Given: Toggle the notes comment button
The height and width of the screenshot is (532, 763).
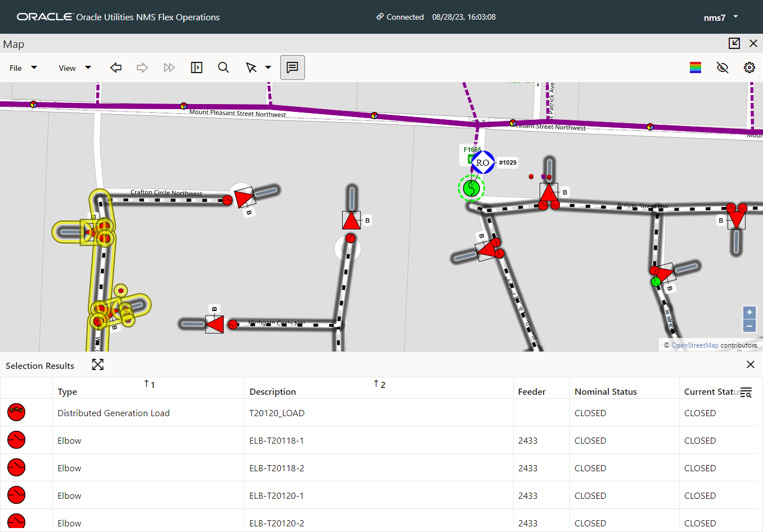Looking at the screenshot, I should click(x=293, y=67).
